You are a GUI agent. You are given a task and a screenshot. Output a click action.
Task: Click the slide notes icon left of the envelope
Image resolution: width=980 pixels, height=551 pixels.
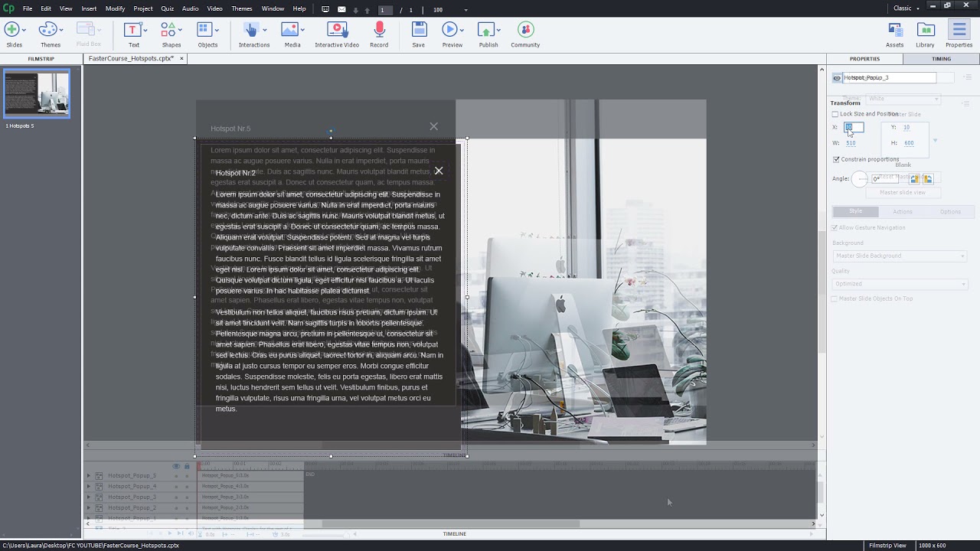pyautogui.click(x=325, y=9)
